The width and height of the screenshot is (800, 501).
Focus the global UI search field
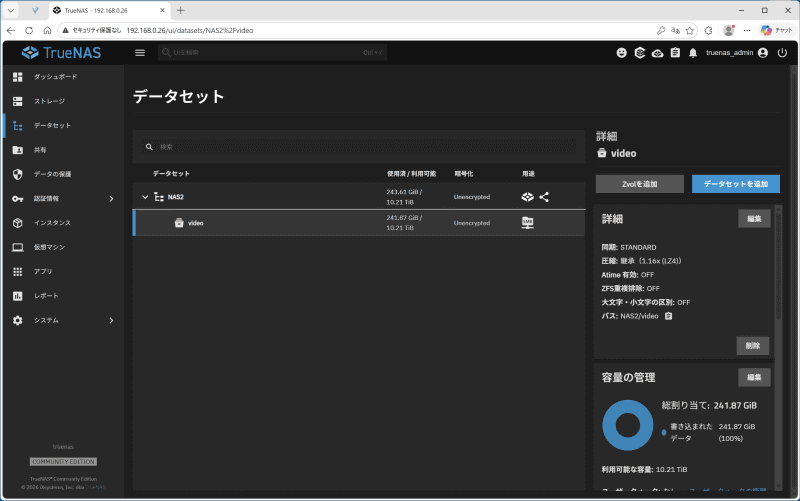pyautogui.click(x=272, y=53)
